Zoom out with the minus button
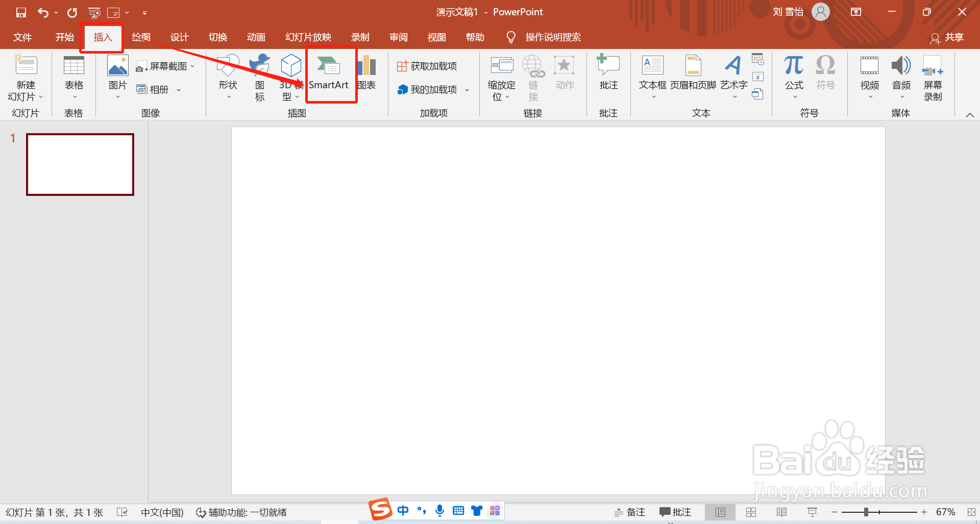 click(x=834, y=512)
